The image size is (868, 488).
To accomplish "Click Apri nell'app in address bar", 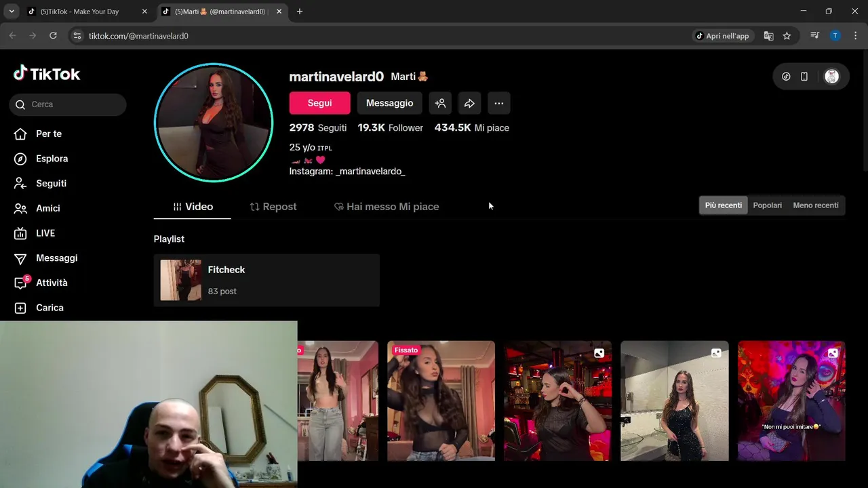I will pyautogui.click(x=722, y=36).
